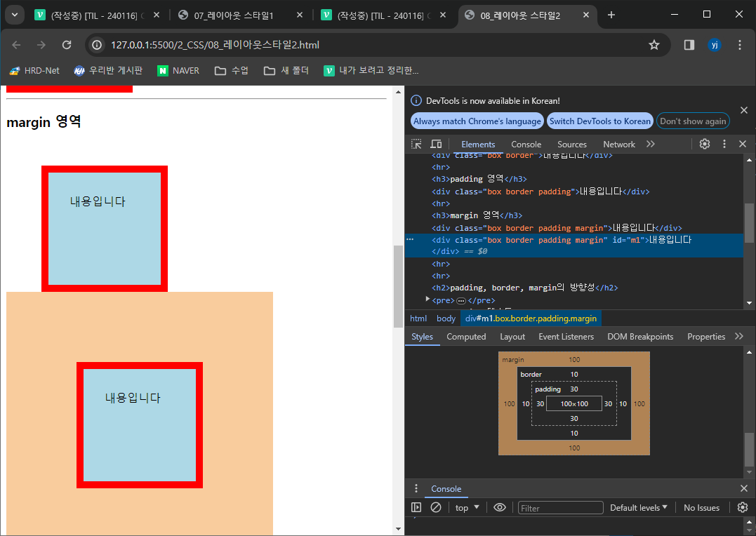This screenshot has width=756, height=536.
Task: Open the 내가 보려고 정리한 bookmark
Action: pyautogui.click(x=371, y=71)
